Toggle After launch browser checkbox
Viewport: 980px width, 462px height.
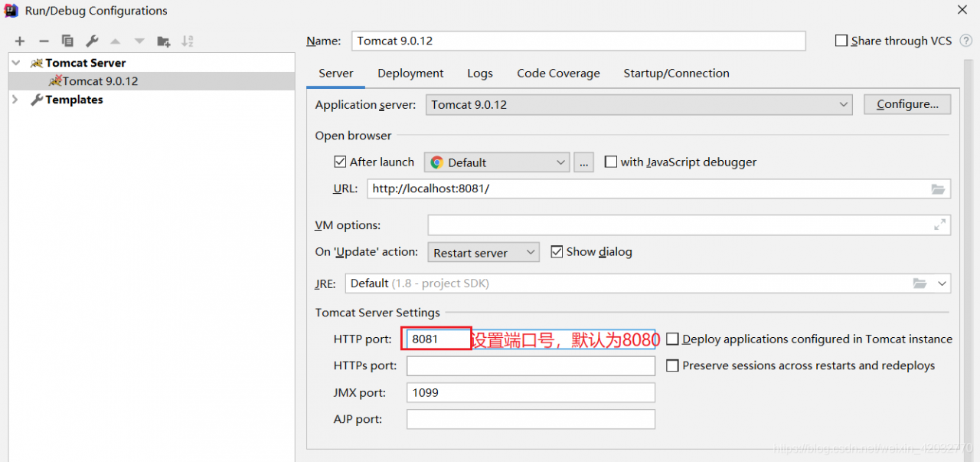[341, 162]
